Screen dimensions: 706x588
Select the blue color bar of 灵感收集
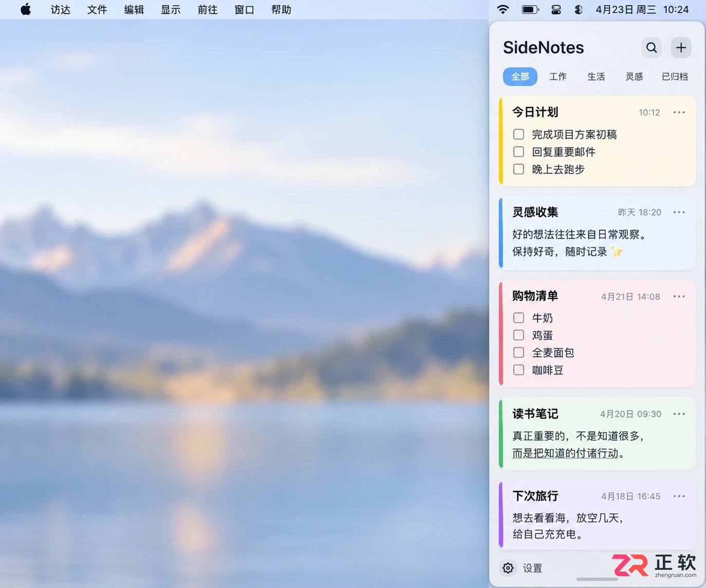click(501, 233)
